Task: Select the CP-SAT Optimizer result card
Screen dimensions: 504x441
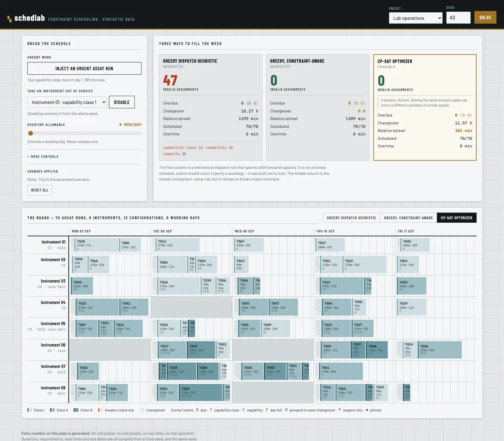Action: pos(425,107)
